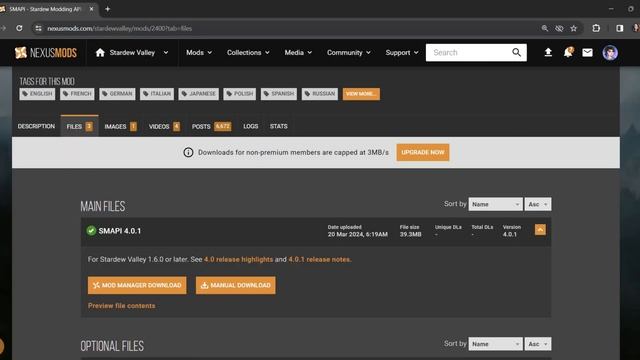Open the Collections menu

coord(248,53)
